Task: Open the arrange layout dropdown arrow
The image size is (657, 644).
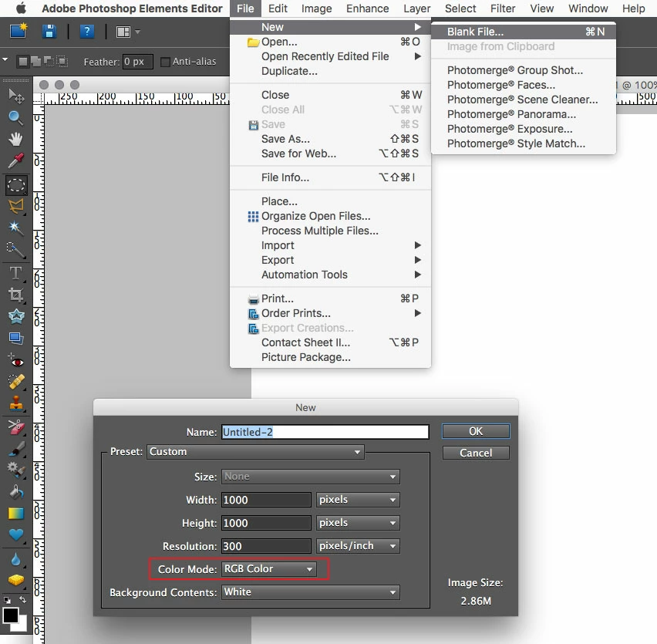Action: (137, 32)
